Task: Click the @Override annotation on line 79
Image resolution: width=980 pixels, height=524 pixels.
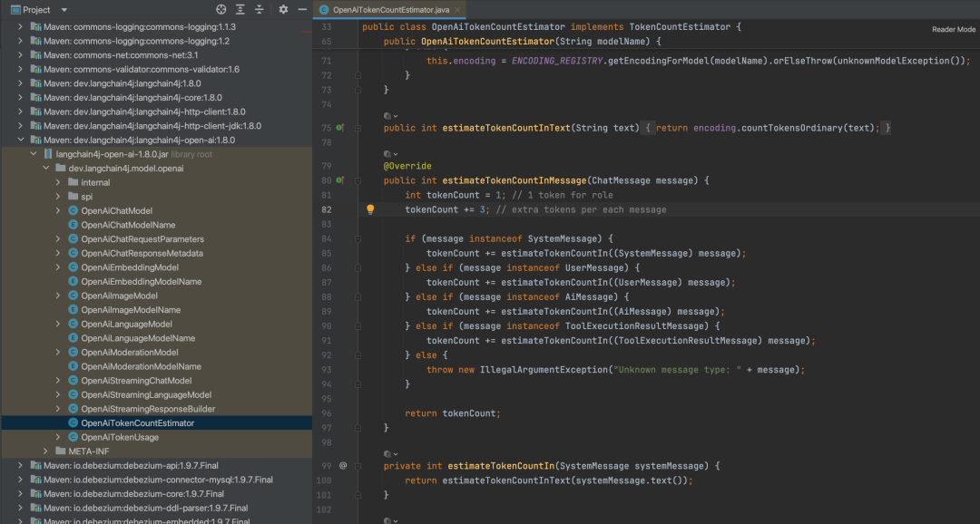Action: [407, 166]
